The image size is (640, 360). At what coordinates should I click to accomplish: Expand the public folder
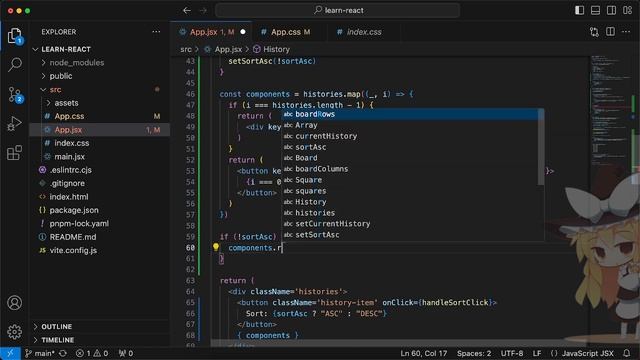point(60,76)
